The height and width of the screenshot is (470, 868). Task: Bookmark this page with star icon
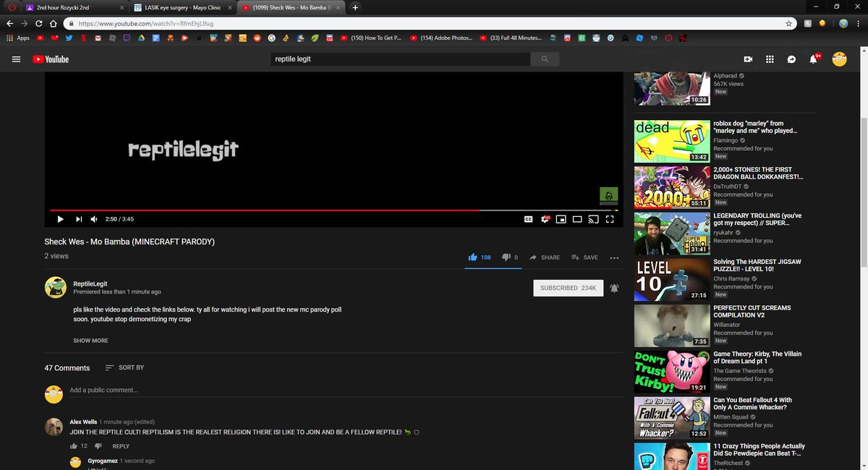click(x=789, y=23)
